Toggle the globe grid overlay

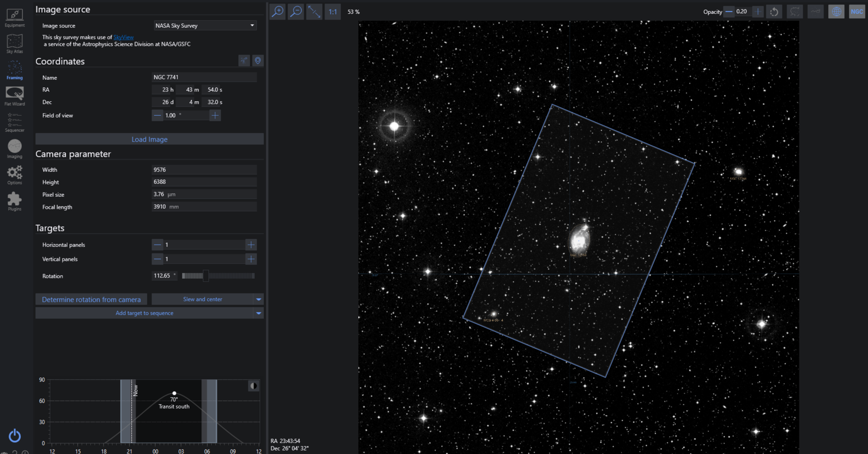(836, 12)
